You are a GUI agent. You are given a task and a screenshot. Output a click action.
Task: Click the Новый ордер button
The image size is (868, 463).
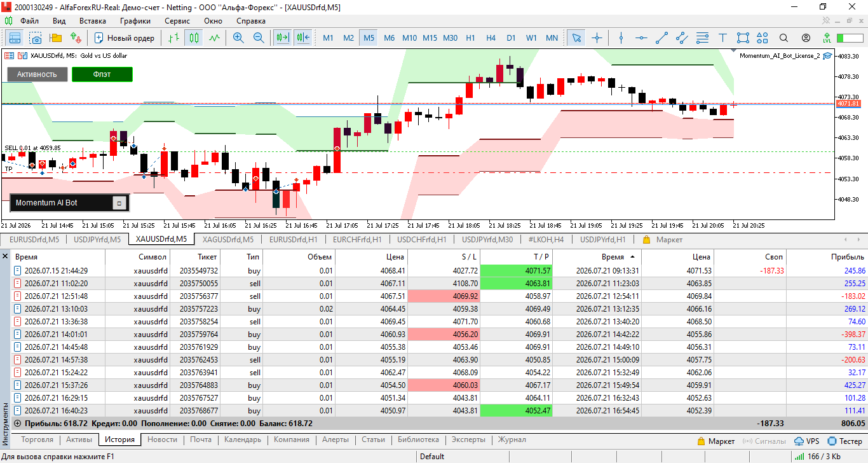pos(125,38)
